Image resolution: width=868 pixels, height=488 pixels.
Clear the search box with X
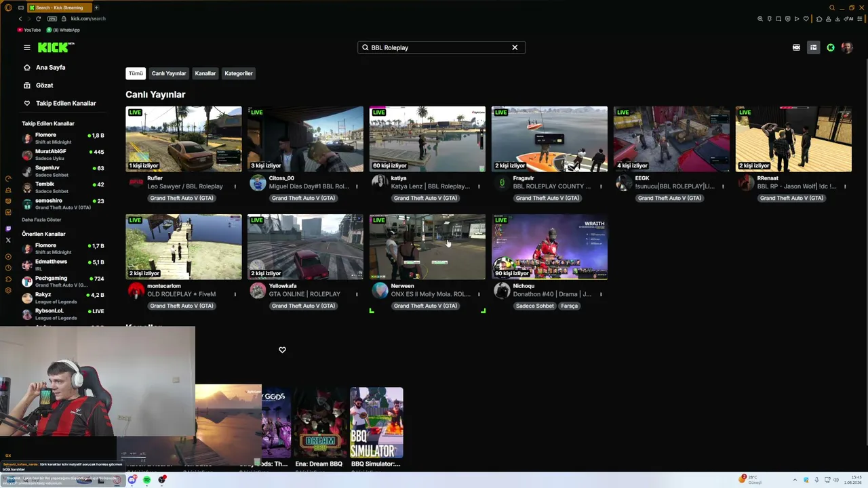tap(515, 47)
